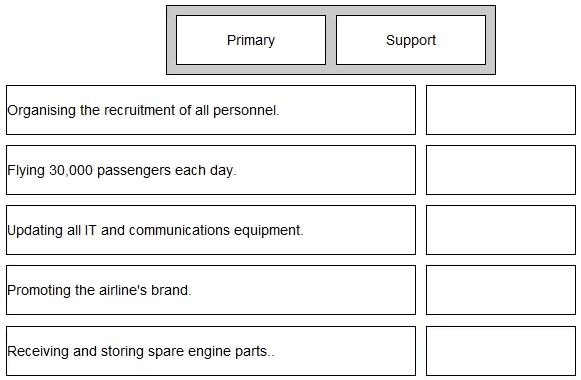
Task: Select the 'Flying 30,000 passengers each day' statement
Action: tap(211, 170)
